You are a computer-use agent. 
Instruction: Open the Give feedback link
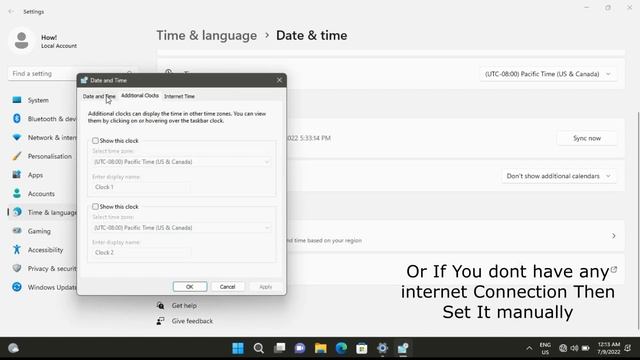point(192,321)
